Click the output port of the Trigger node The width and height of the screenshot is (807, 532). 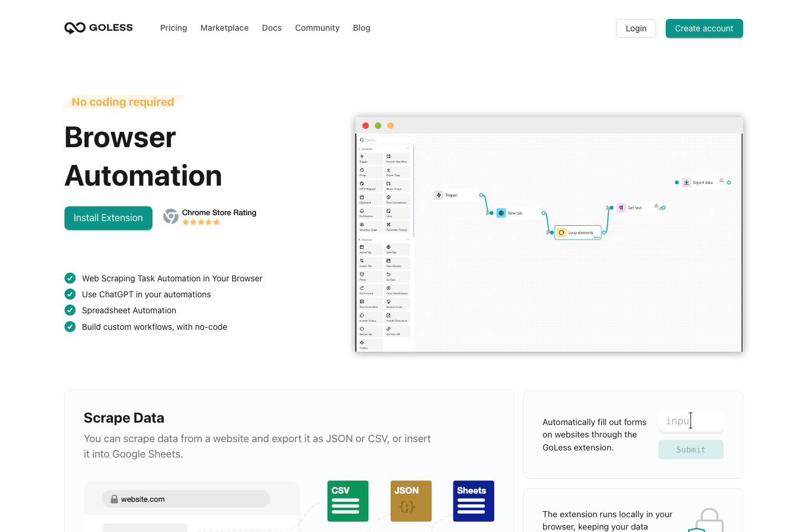click(x=481, y=195)
